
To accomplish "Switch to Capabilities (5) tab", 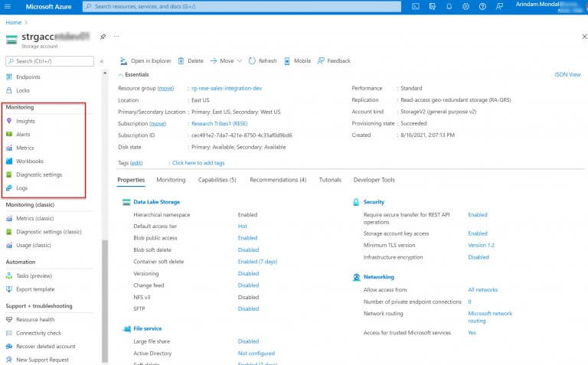I will click(x=217, y=180).
